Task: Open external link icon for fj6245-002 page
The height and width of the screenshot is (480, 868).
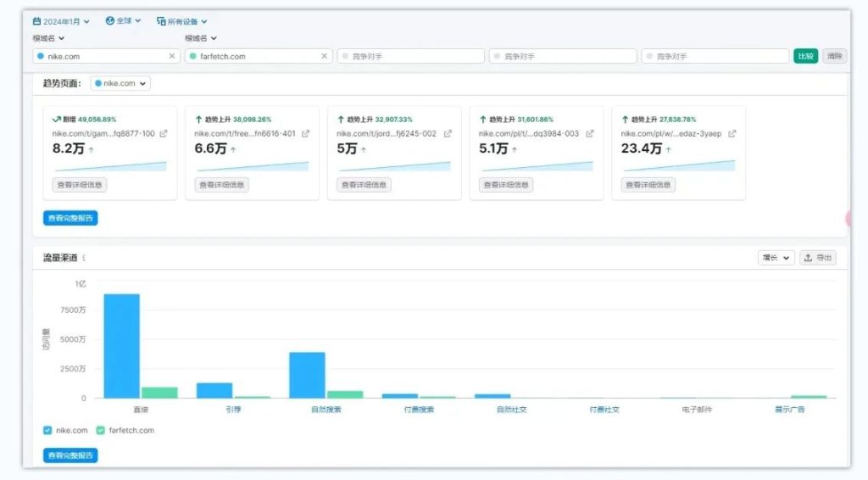Action: coord(448,133)
